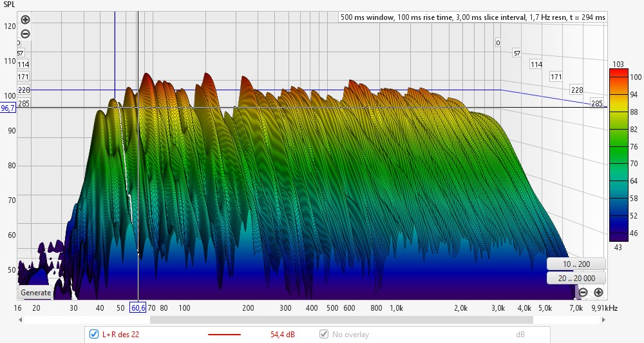Click the horizontal zoom in plus icon
This screenshot has width=644, height=343.
(x=598, y=293)
